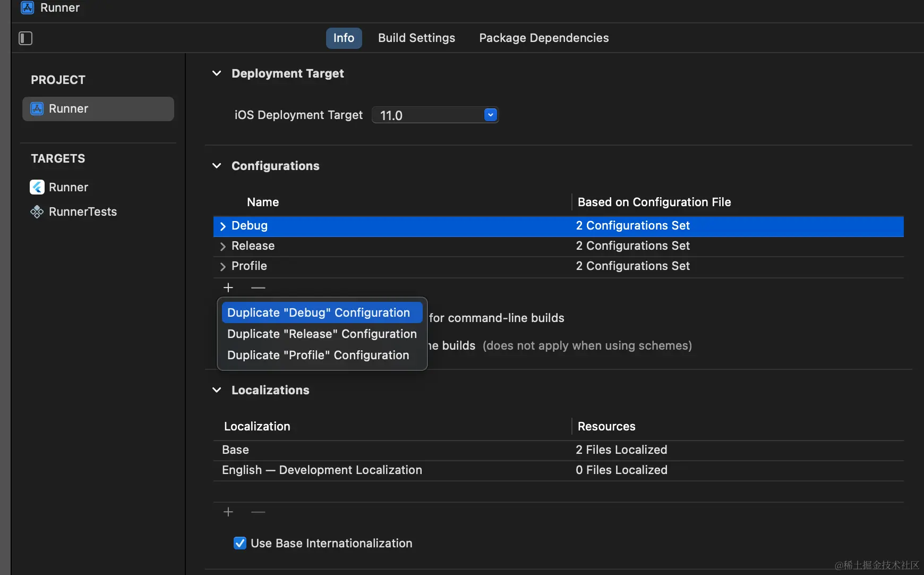Viewport: 924px width, 575px height.
Task: Click plus button under Configurations list
Action: tap(228, 287)
